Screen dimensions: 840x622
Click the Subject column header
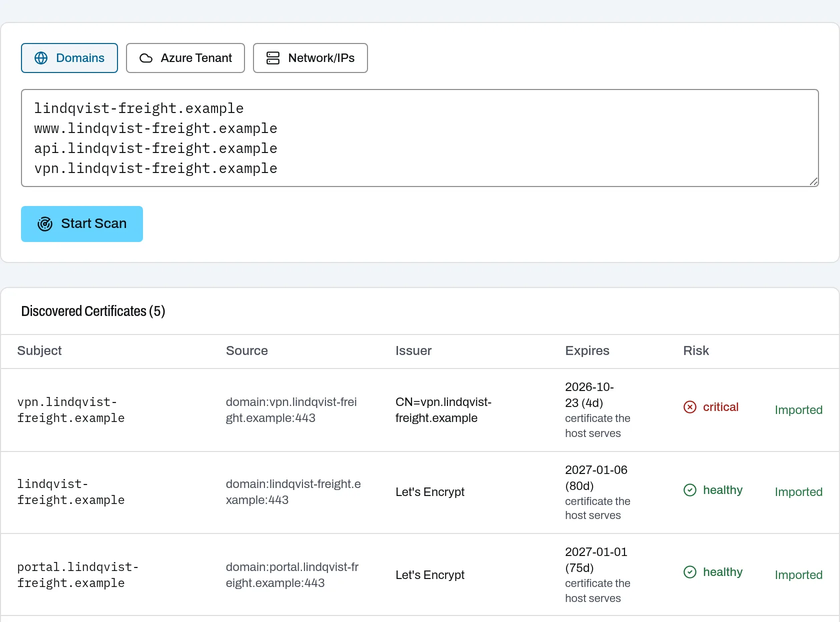tap(39, 351)
